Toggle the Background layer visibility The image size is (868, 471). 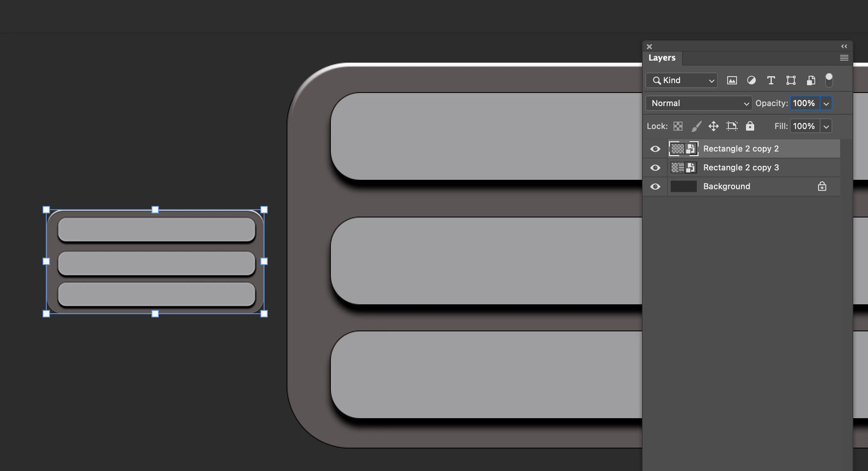tap(655, 186)
